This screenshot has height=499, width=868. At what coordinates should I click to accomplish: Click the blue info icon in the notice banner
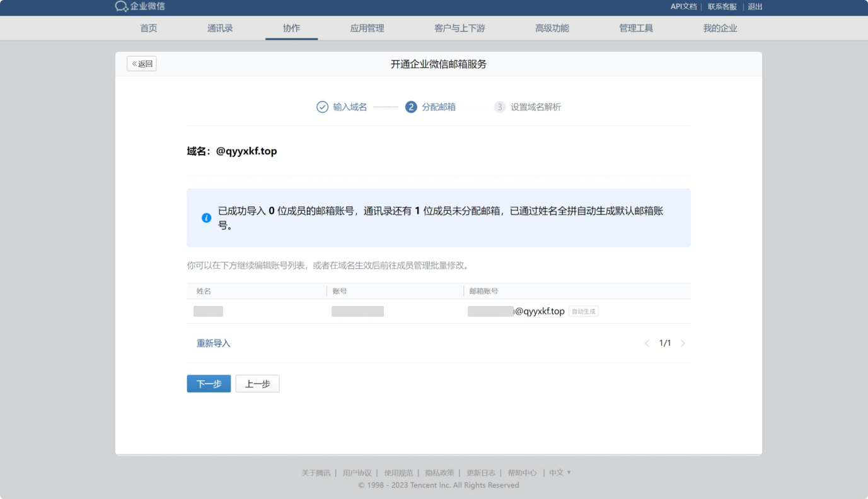tap(205, 217)
